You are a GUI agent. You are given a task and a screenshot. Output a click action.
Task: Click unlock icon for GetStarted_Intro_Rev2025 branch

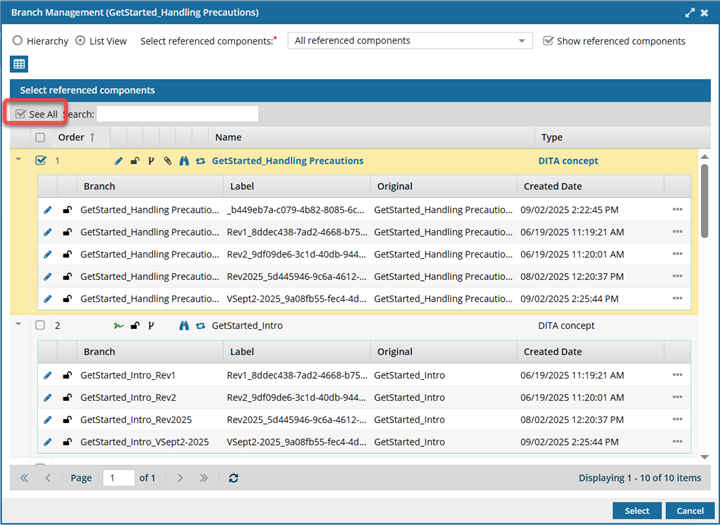pos(67,419)
